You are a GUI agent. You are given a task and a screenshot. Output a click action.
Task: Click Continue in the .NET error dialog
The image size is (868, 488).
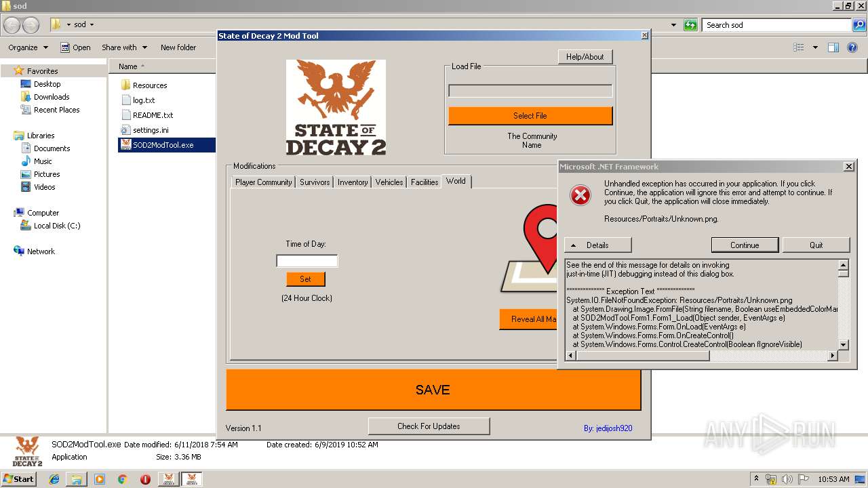pyautogui.click(x=745, y=245)
